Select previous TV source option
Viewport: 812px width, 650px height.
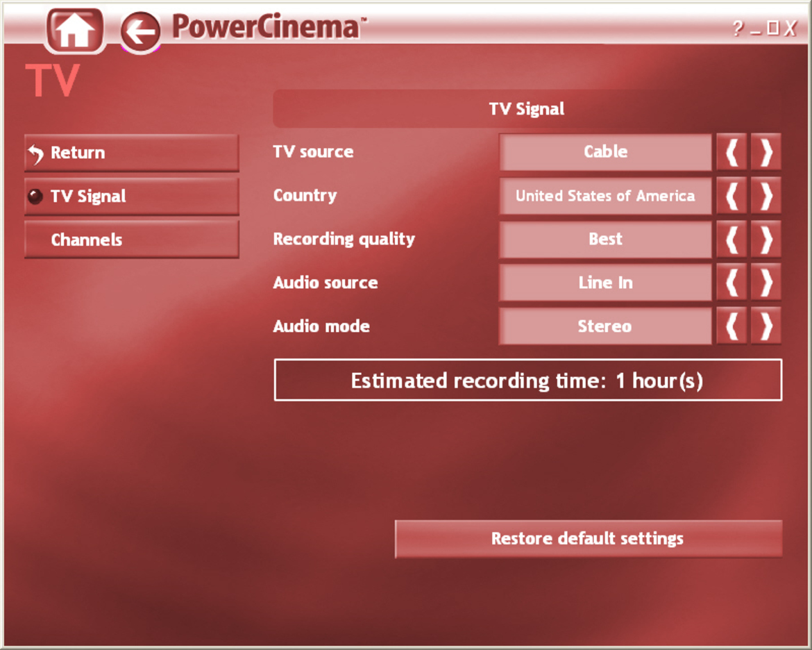point(731,152)
